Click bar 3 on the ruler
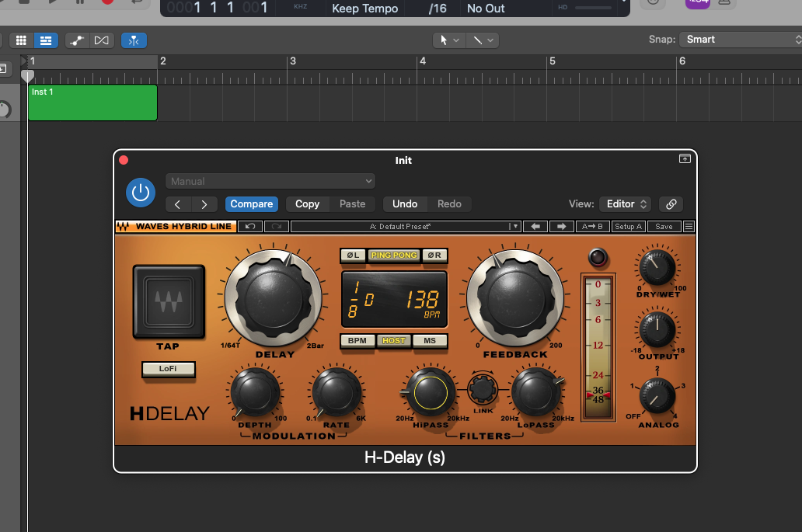This screenshot has width=802, height=532. (292, 61)
